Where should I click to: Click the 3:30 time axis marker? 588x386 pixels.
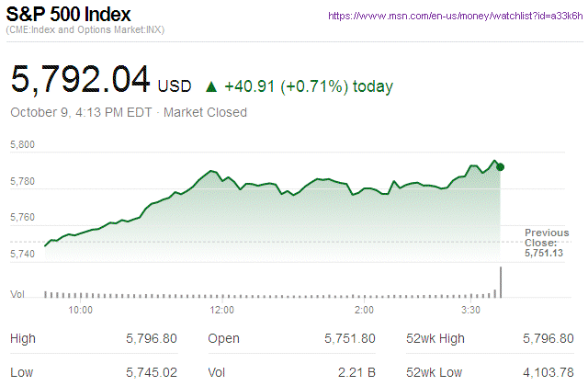click(x=470, y=311)
